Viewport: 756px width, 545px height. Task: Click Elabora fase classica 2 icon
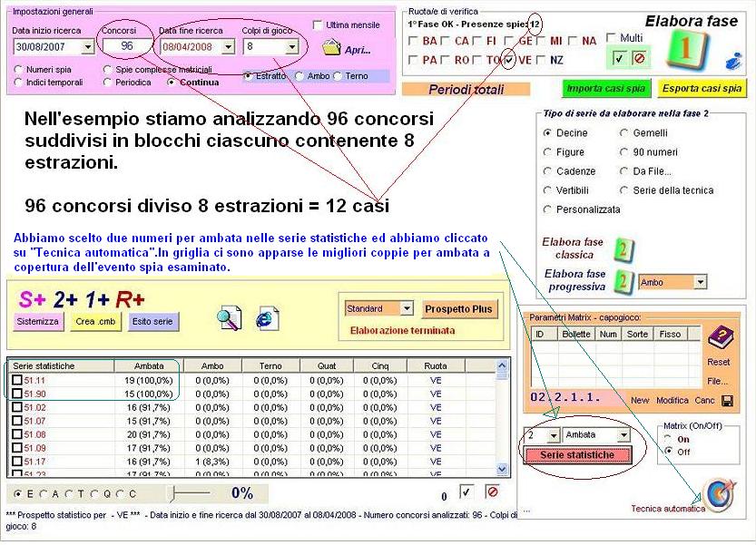coord(623,249)
